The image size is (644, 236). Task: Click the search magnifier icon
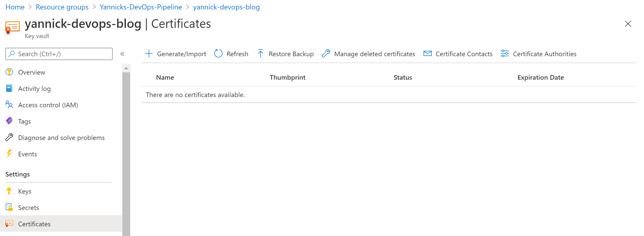click(12, 54)
